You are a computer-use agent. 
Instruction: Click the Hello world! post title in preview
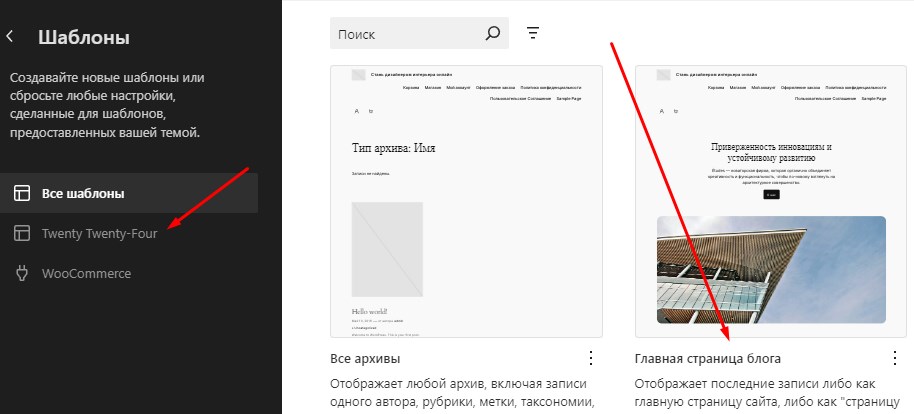click(x=368, y=311)
